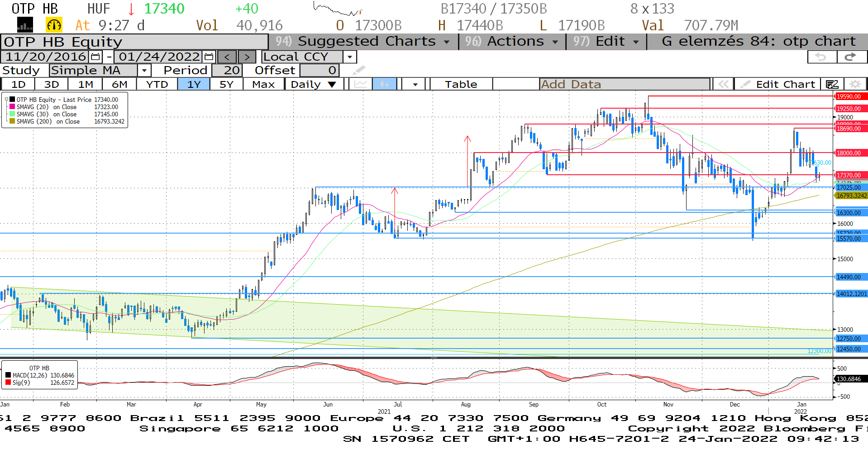The image size is (868, 464).
Task: Select the 5Y range tab
Action: [226, 84]
